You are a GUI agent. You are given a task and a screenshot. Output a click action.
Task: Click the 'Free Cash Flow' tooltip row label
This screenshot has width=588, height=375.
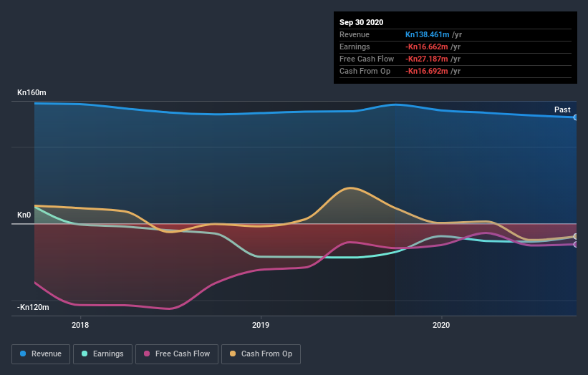[x=367, y=59]
